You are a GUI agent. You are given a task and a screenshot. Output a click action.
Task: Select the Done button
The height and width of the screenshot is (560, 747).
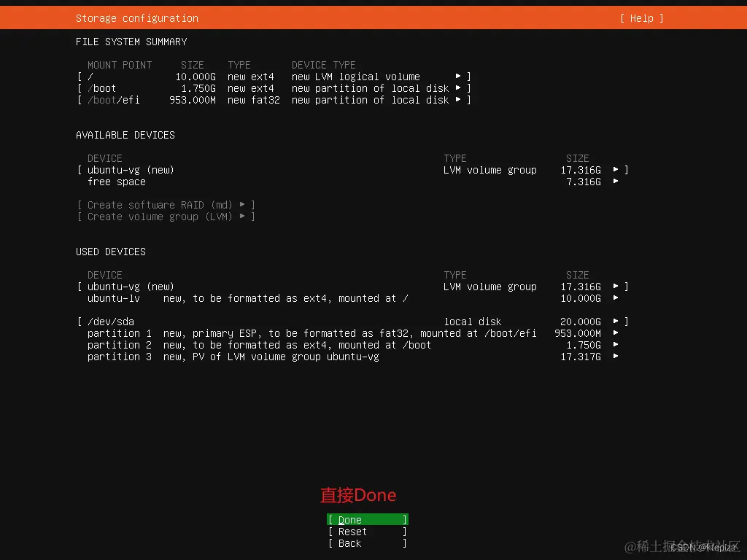pos(368,519)
